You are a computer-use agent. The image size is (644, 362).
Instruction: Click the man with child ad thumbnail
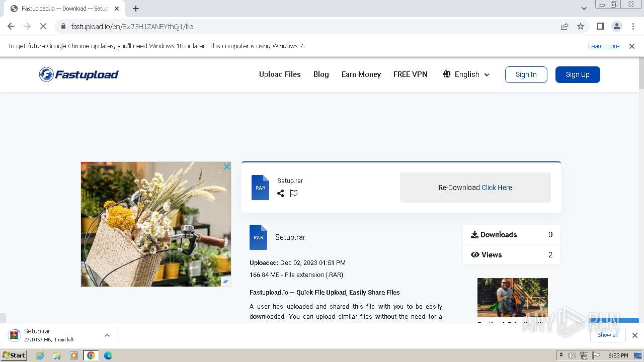513,298
